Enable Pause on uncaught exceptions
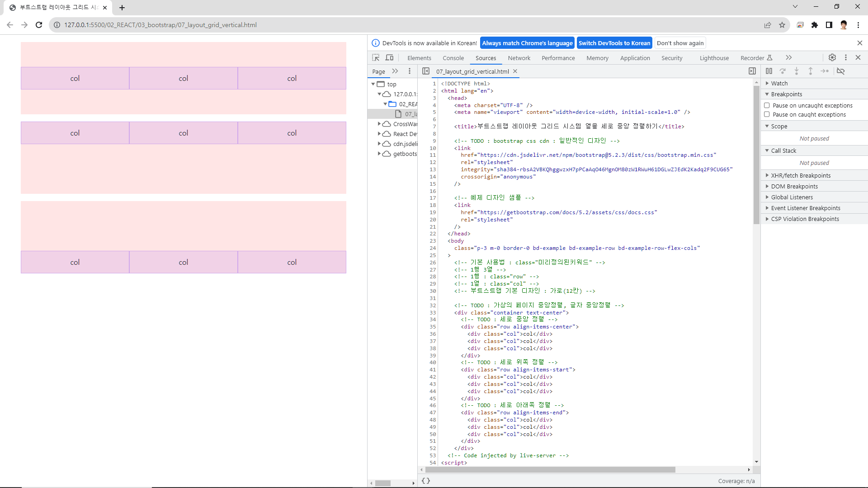Image resolution: width=868 pixels, height=488 pixels. 767,105
